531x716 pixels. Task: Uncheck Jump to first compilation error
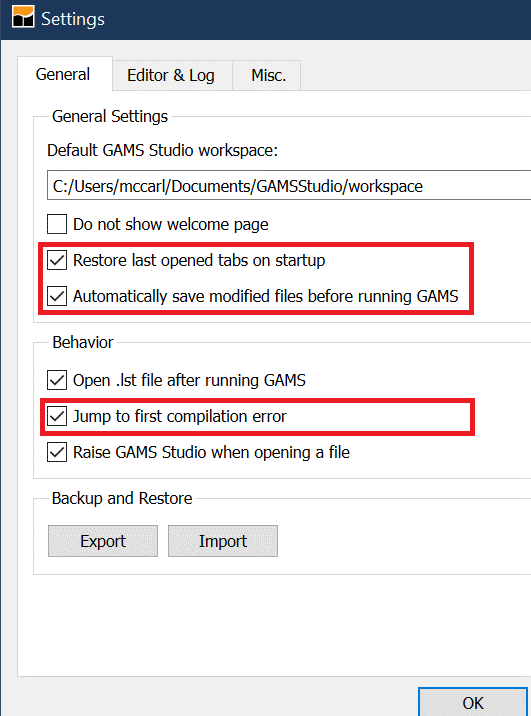(57, 416)
